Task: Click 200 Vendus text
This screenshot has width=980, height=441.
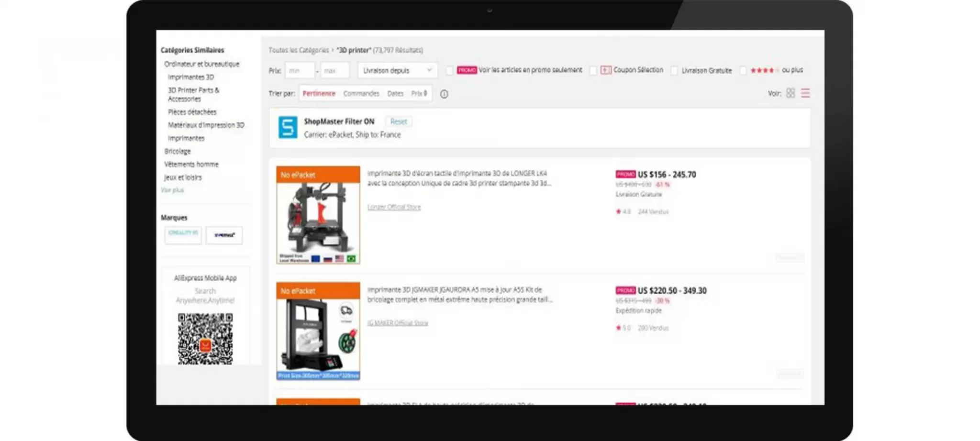Action: pyautogui.click(x=653, y=328)
